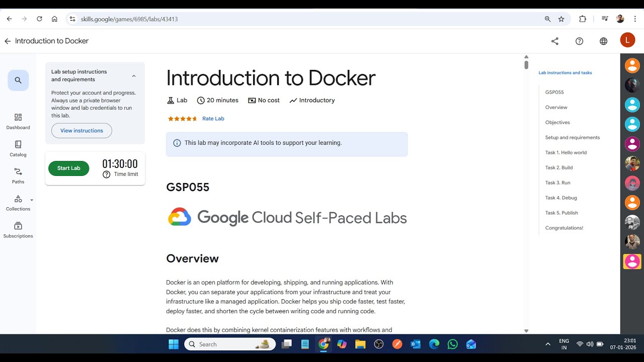
Task: Click the info icon in AI tools notice
Action: (x=177, y=143)
